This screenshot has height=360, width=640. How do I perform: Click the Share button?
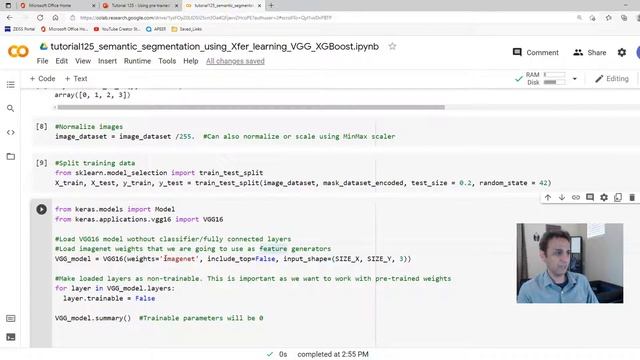tap(590, 52)
